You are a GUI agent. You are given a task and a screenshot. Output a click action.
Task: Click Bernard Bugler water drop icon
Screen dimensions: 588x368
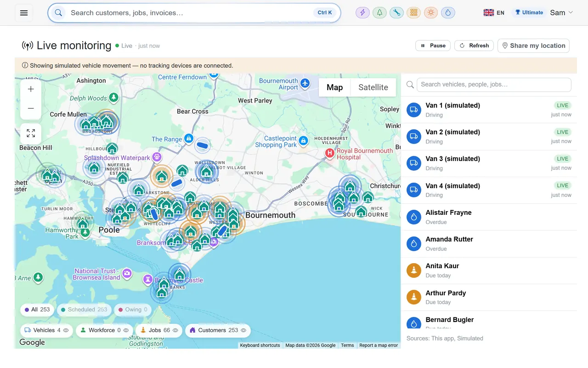click(x=414, y=323)
